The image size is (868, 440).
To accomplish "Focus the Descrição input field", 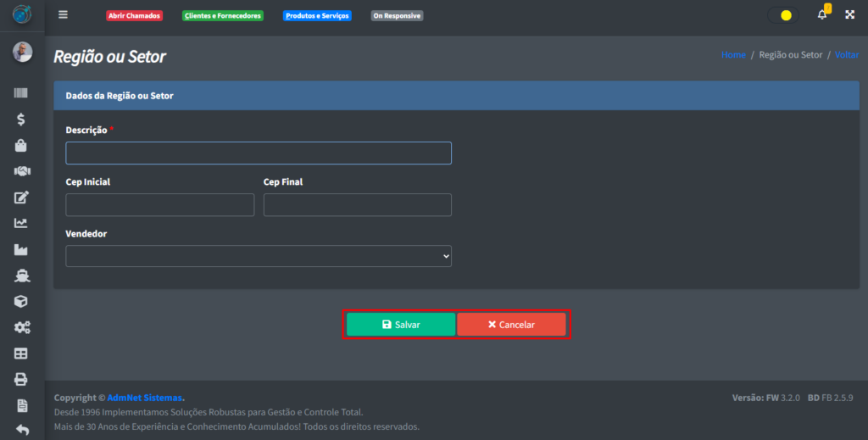I will point(259,153).
